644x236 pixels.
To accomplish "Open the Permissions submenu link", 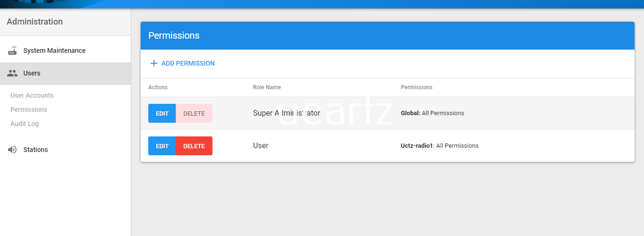I will (29, 110).
